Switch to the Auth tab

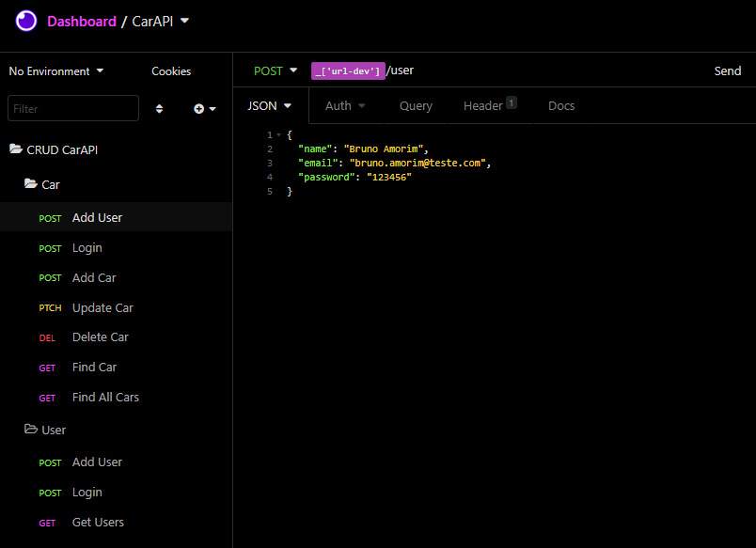pos(345,105)
